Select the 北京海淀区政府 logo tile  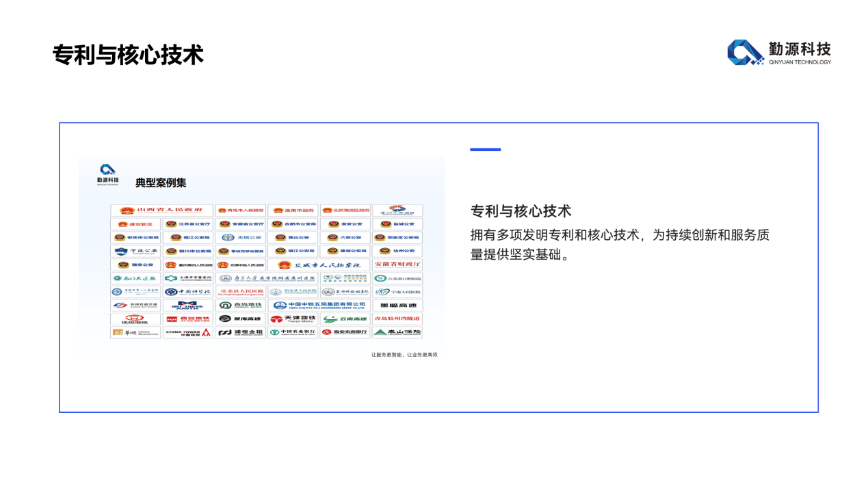pyautogui.click(x=345, y=211)
